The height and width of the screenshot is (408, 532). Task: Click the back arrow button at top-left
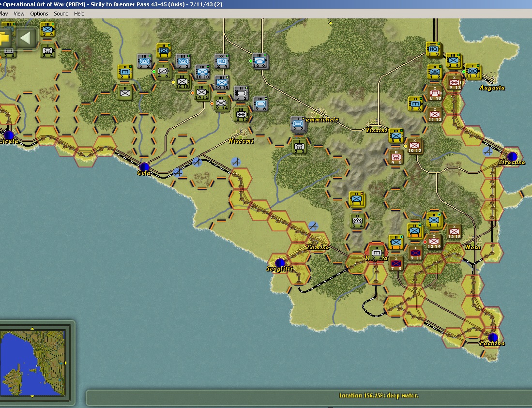click(x=26, y=38)
